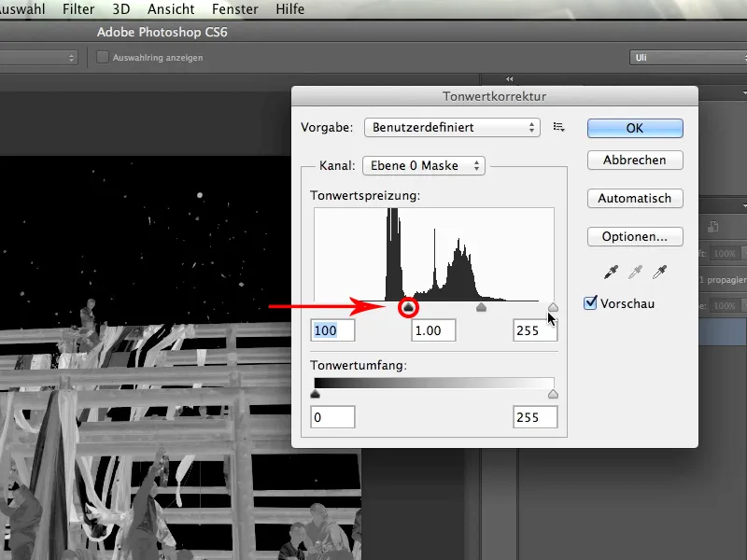Screen dimensions: 747x560
Task: Enable Auswahlring anzeigen checkbox
Action: pos(103,57)
